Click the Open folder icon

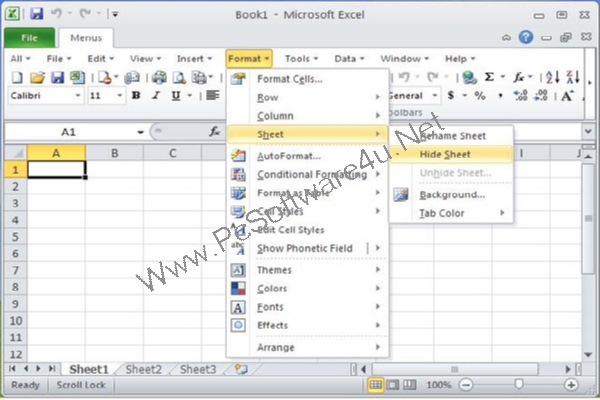click(37, 78)
